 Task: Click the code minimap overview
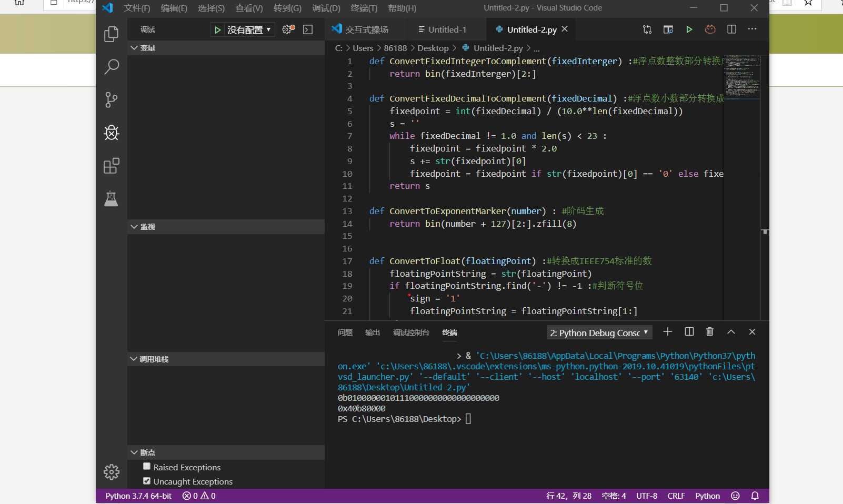coord(742,77)
